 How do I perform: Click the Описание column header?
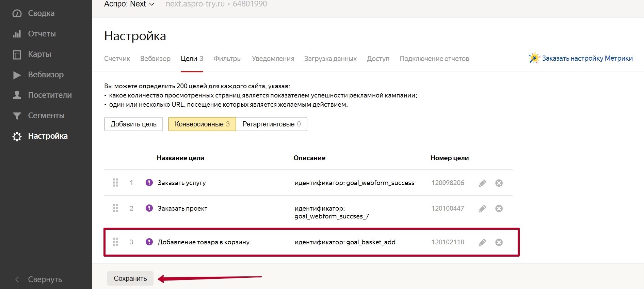[x=309, y=158]
